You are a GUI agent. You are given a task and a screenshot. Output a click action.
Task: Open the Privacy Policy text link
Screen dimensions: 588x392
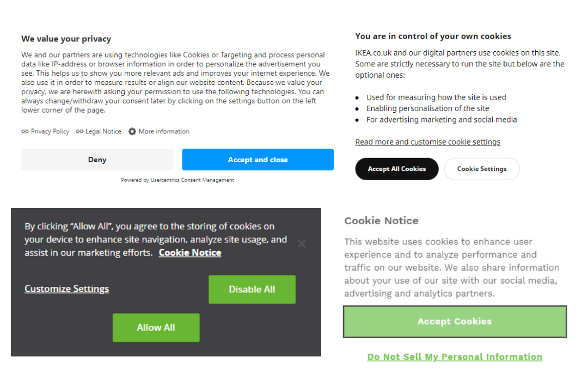pos(50,131)
